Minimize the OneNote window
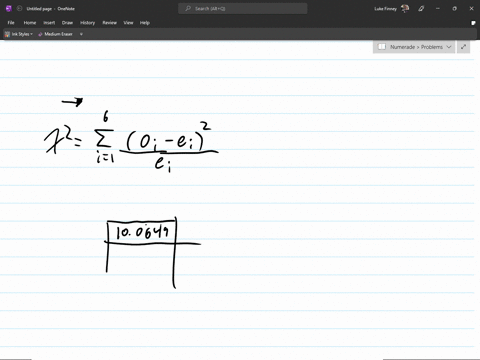Image resolution: width=480 pixels, height=360 pixels. [x=438, y=9]
